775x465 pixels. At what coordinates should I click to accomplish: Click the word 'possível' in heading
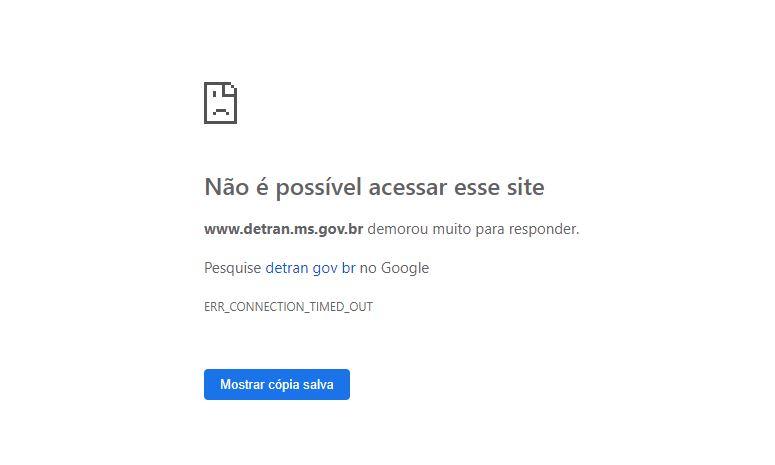pos(319,188)
